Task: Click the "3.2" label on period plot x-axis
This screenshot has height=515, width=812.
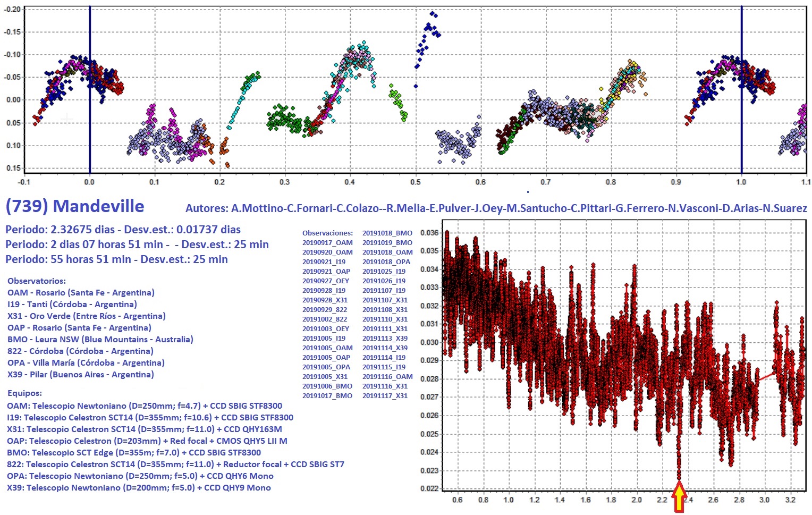Action: [790, 500]
